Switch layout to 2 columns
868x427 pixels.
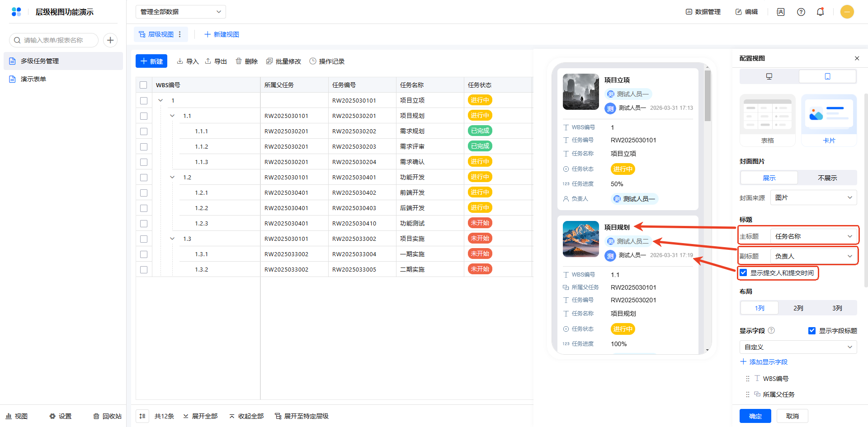point(798,308)
